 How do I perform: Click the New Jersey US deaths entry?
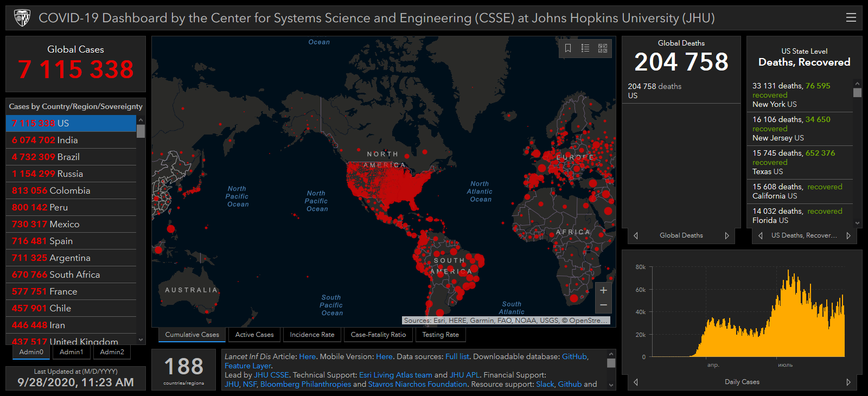coord(800,129)
